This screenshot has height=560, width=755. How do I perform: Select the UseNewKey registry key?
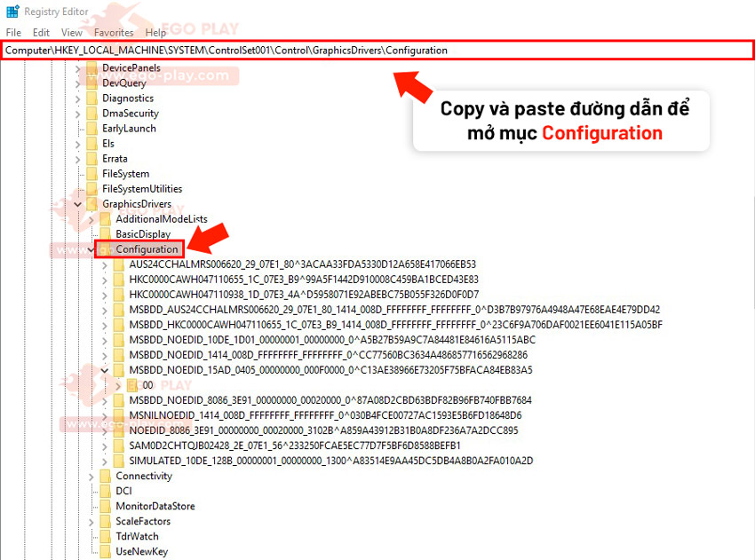(x=141, y=552)
